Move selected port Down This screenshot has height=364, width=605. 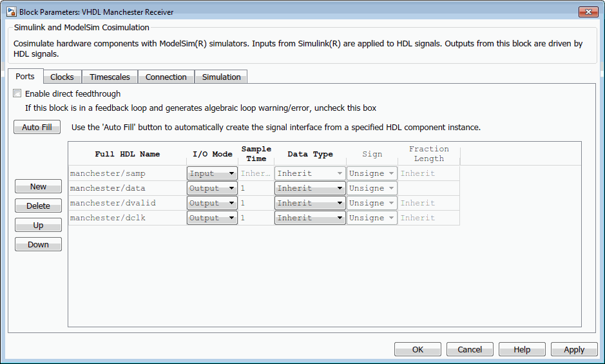38,244
